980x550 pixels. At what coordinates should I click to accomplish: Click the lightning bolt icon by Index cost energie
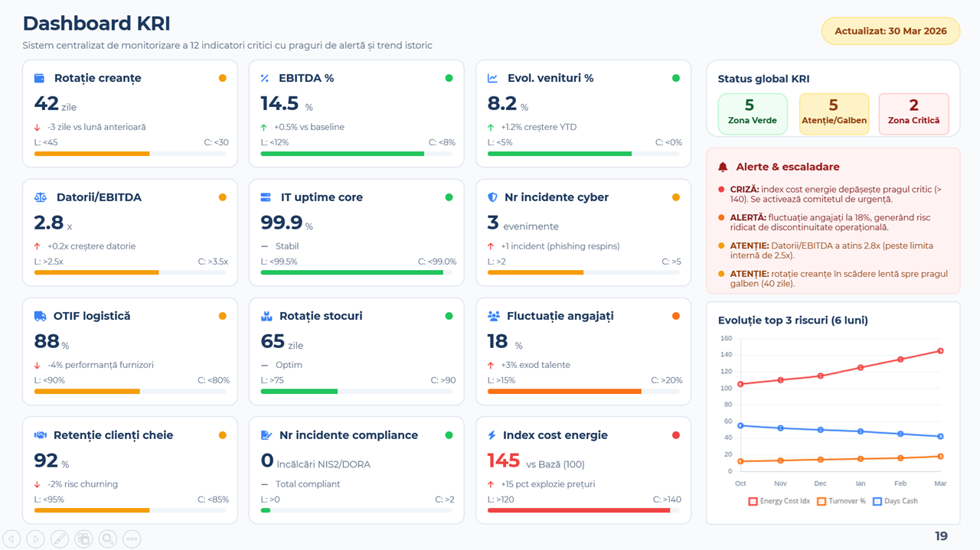click(492, 435)
